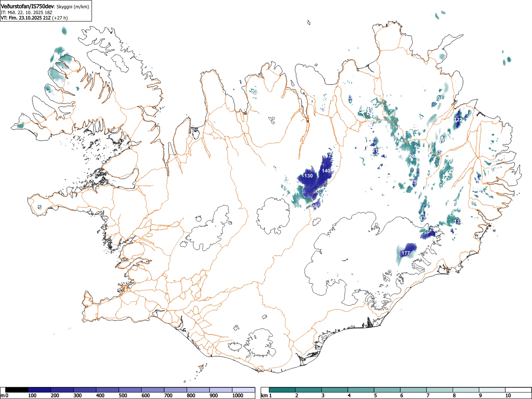Click the 'VT: Fim. 23.10.2025 21Z' line
Viewport: 532px width, 399px height.
coord(26,18)
